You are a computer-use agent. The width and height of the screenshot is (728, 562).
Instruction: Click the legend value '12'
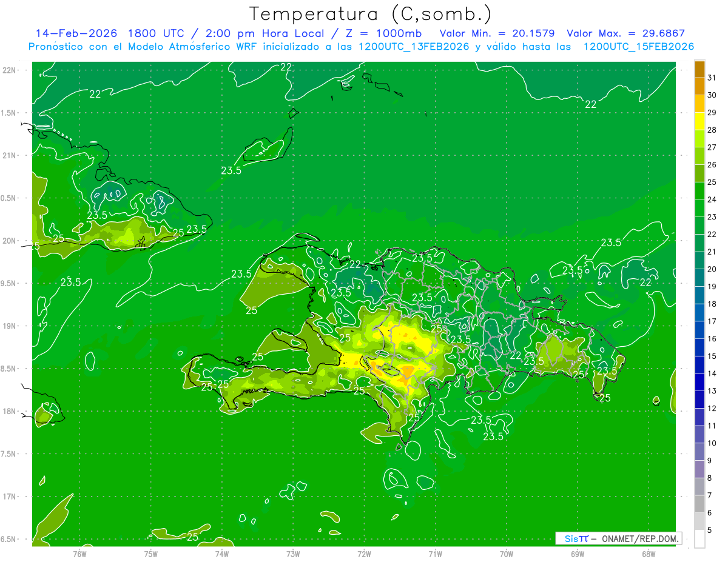712,409
